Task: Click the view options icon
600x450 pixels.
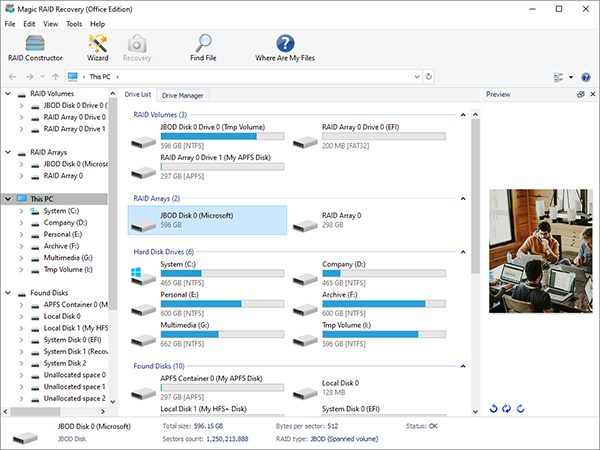Action: coord(558,77)
